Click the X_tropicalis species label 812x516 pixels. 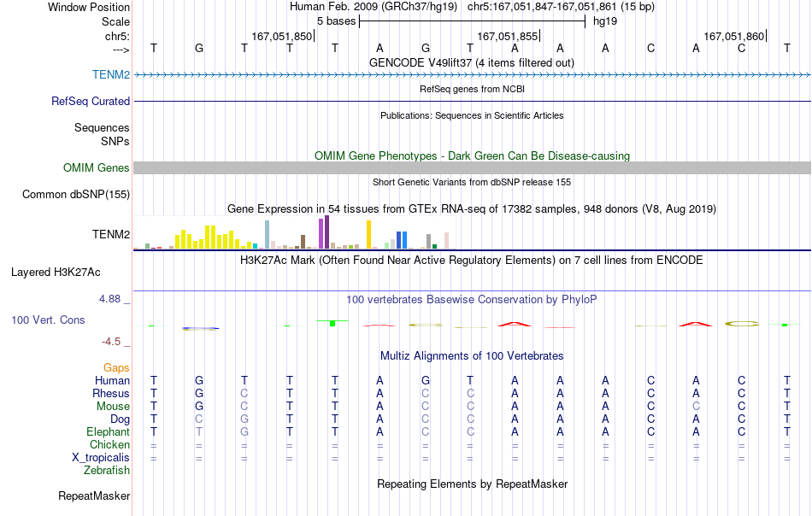[x=101, y=458]
